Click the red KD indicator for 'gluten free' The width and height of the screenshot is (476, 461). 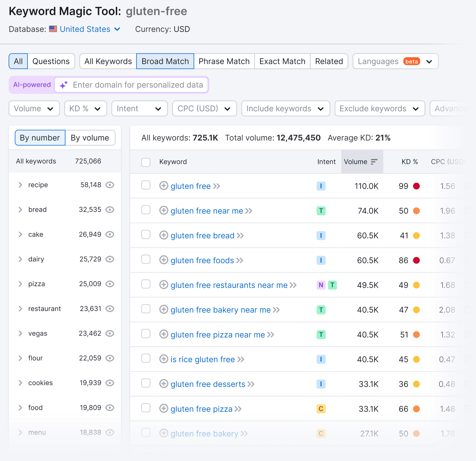point(418,186)
